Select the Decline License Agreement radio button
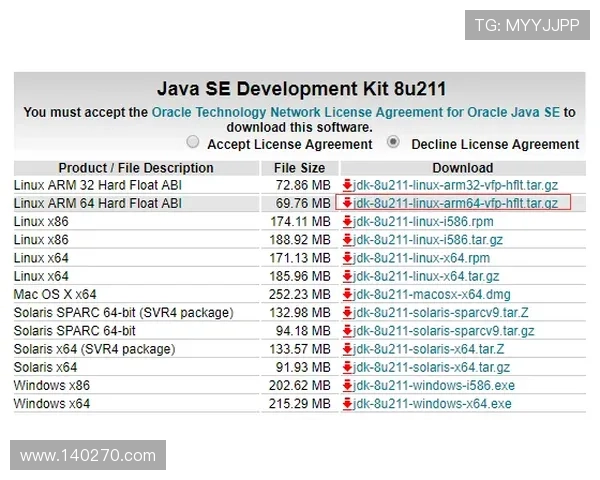Viewport: 600px width, 480px height. (394, 143)
